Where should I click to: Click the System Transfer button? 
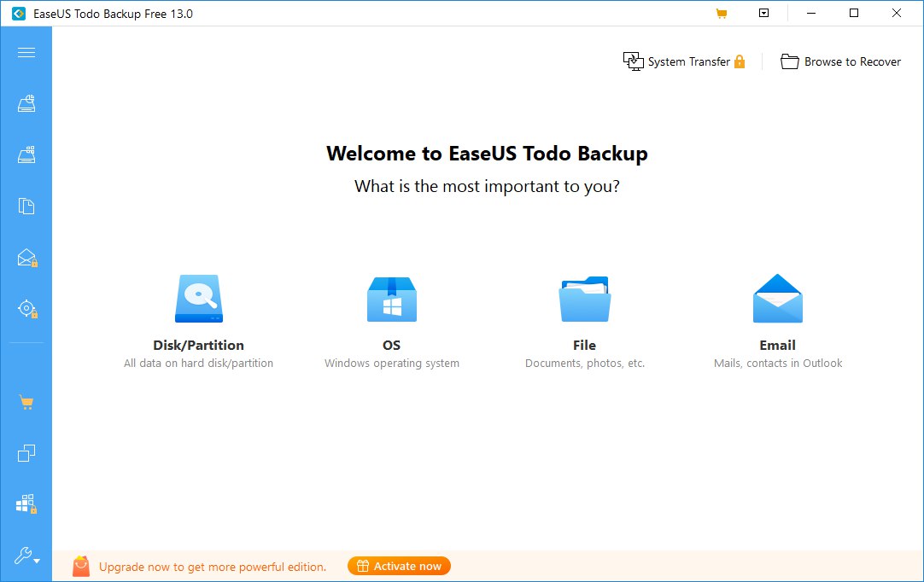684,61
